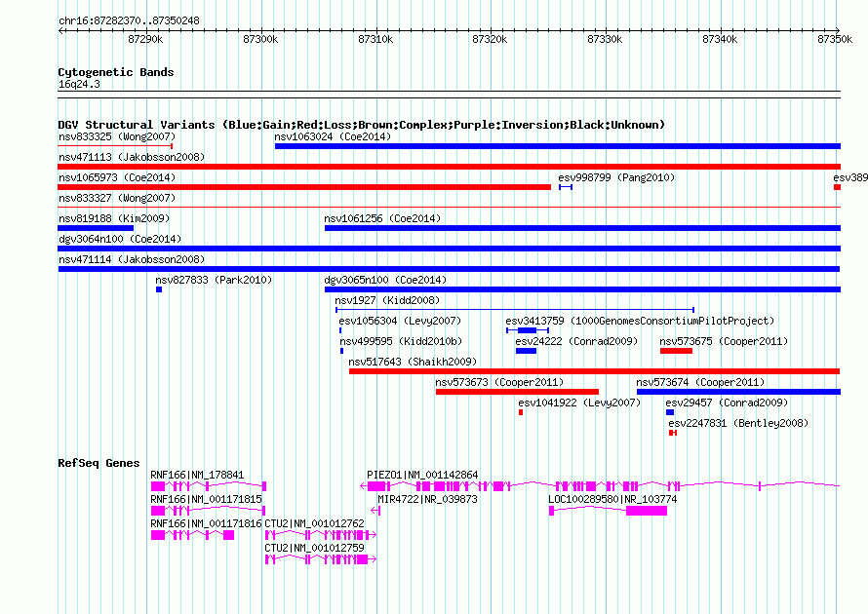Open CTU2|NM_001012762 transcript label
This screenshot has height=614, width=868.
(314, 523)
